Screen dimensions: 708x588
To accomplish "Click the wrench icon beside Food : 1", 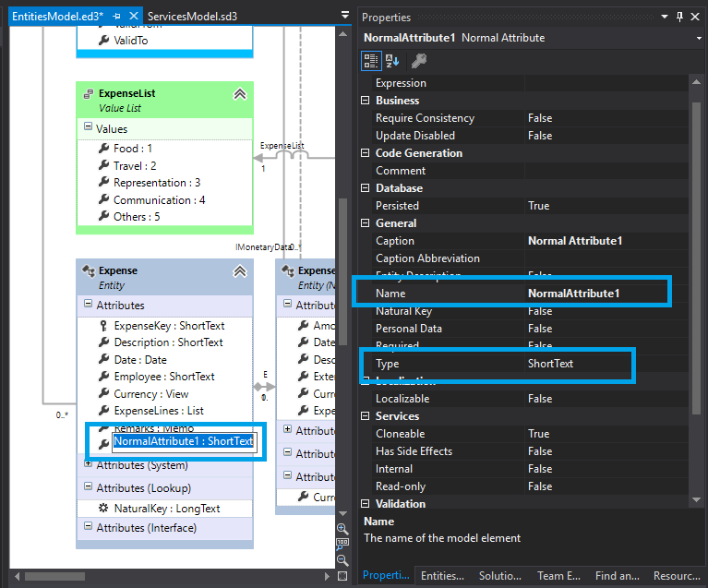I will [104, 148].
